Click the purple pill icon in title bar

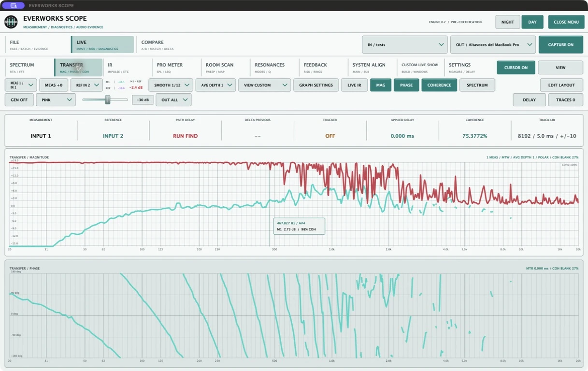(x=14, y=5)
